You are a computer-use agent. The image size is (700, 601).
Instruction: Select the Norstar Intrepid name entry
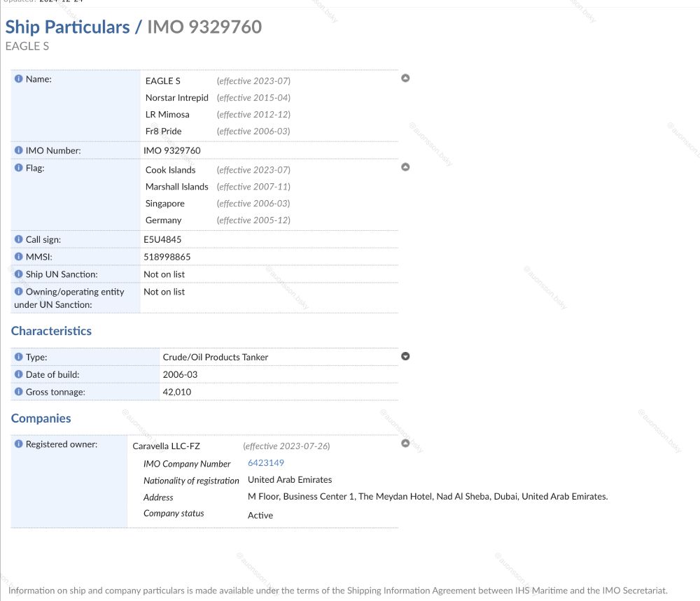tap(177, 98)
